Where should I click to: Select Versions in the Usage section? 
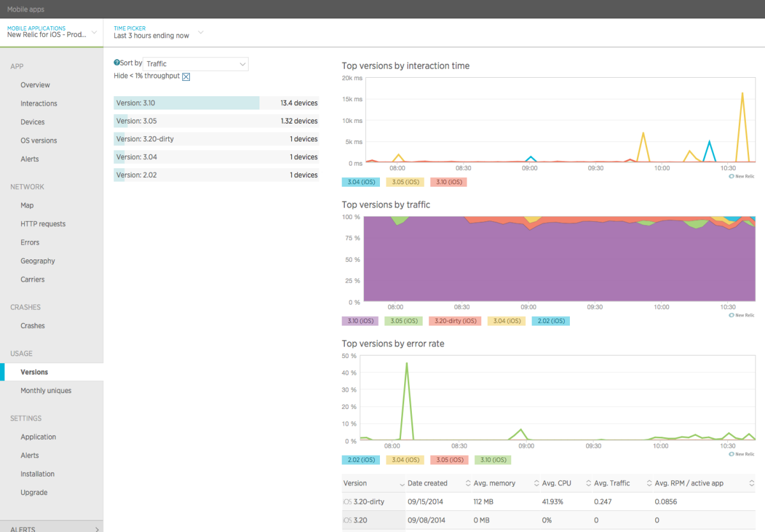34,372
